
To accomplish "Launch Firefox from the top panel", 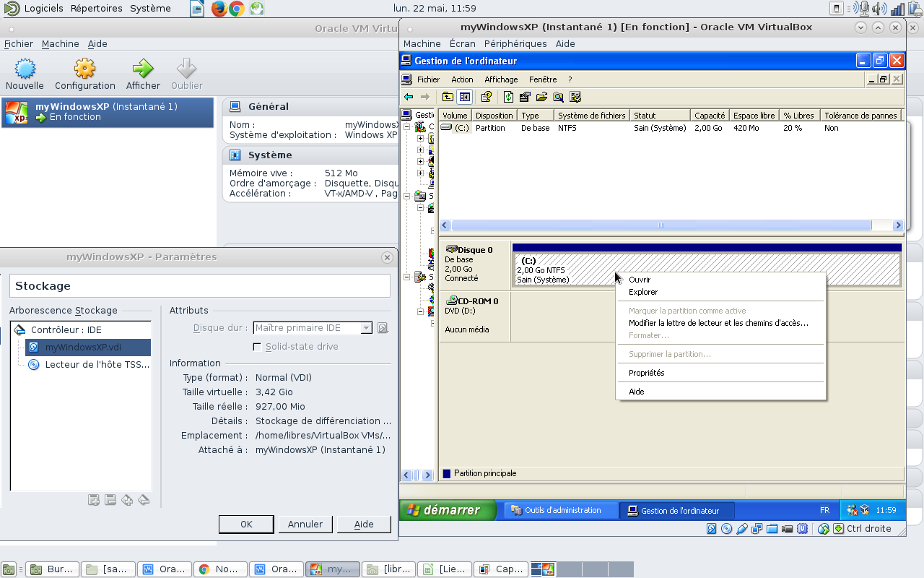I will pyautogui.click(x=219, y=9).
